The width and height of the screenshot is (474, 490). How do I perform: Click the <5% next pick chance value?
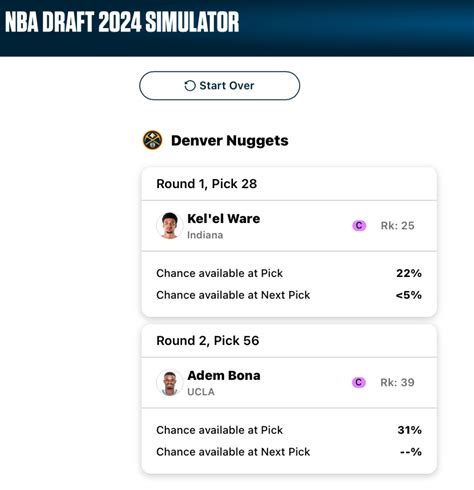pos(409,295)
